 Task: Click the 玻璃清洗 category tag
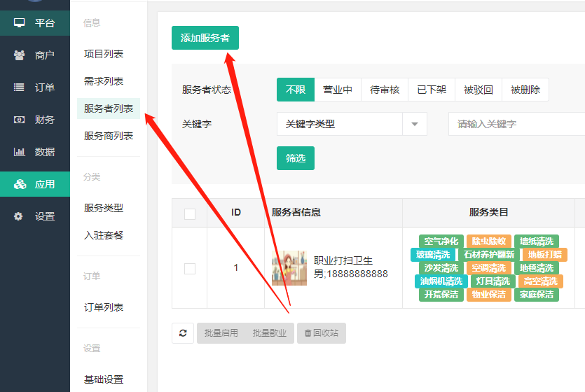tap(433, 255)
